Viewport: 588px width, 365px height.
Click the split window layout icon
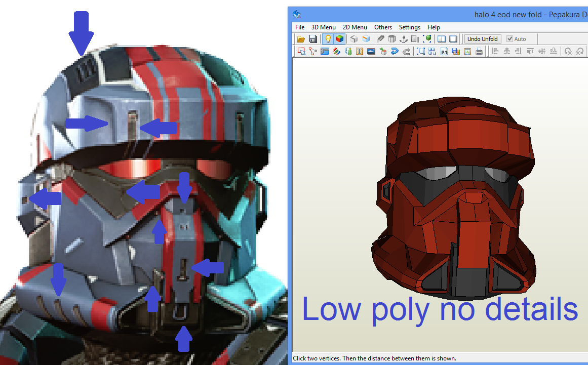[x=442, y=38]
